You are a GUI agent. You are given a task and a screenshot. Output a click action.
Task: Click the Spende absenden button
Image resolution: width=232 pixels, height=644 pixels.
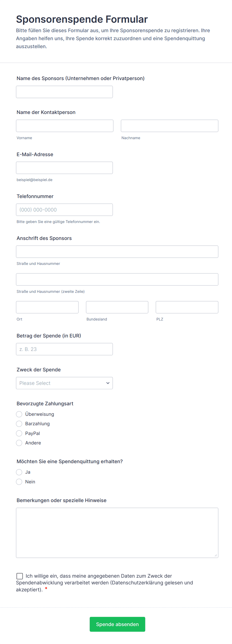[x=117, y=624]
